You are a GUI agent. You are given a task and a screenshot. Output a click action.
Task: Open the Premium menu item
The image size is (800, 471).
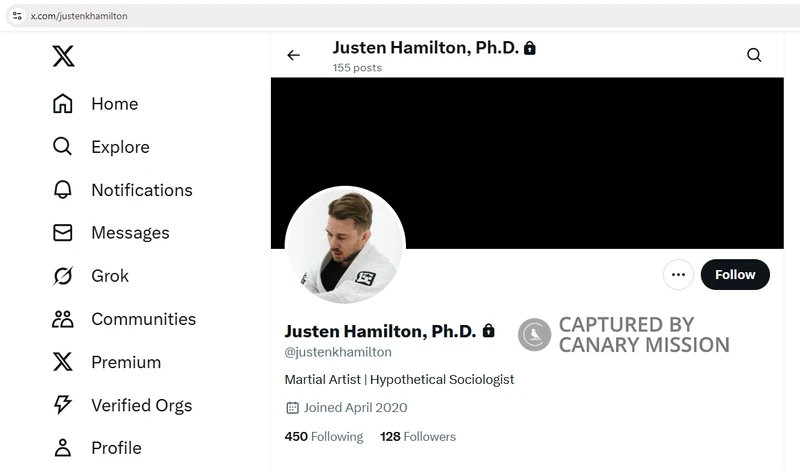[x=126, y=362]
